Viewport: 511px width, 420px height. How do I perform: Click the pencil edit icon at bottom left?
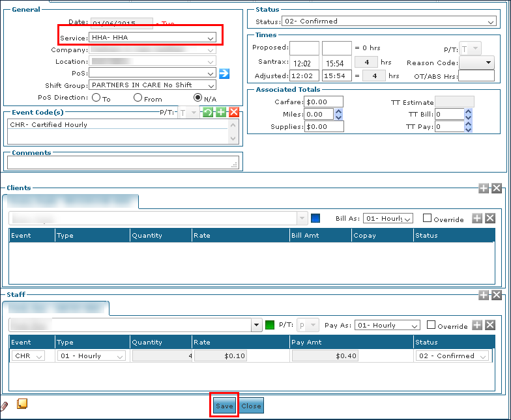[4, 405]
